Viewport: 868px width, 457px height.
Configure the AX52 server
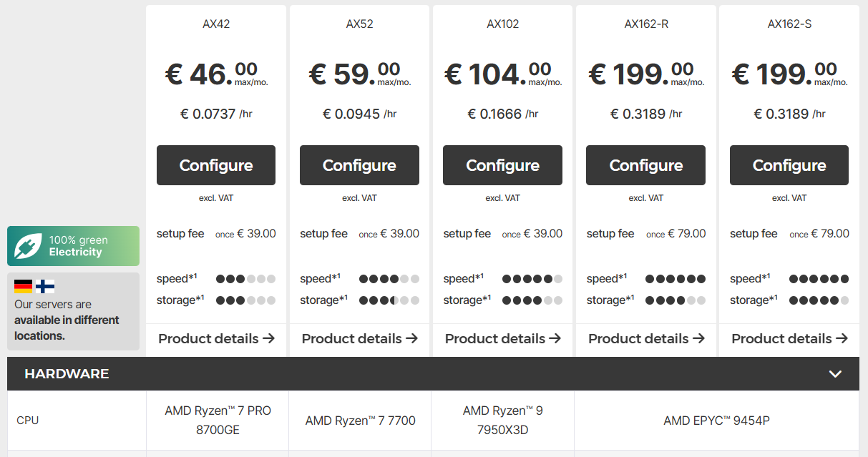[359, 165]
